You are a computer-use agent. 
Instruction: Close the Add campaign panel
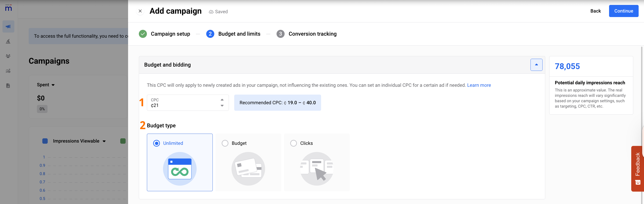(x=140, y=11)
